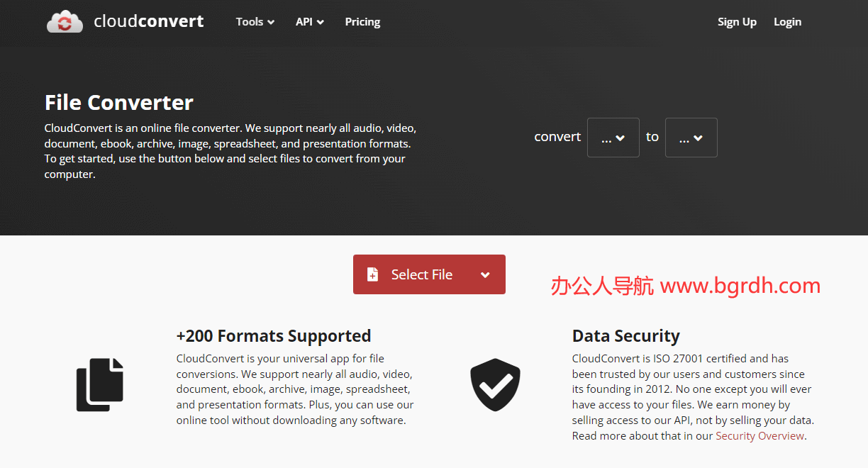
Task: Click the Login link
Action: [x=787, y=22]
